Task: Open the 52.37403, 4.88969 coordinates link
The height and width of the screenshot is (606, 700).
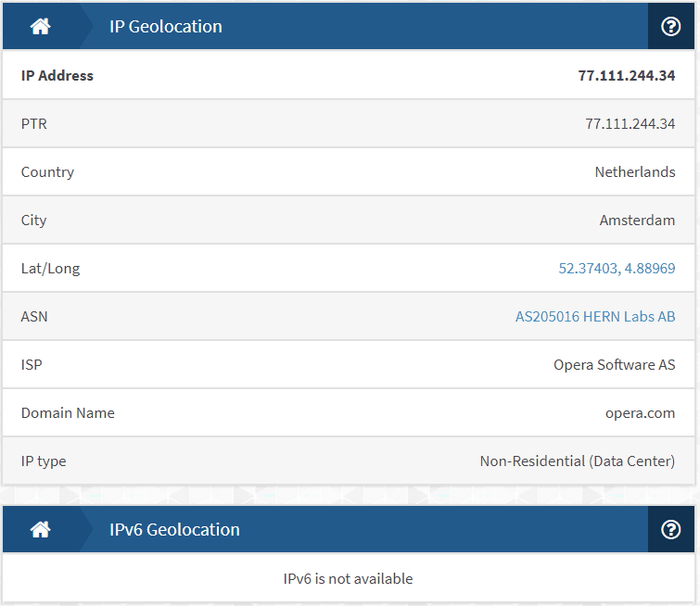Action: click(617, 268)
